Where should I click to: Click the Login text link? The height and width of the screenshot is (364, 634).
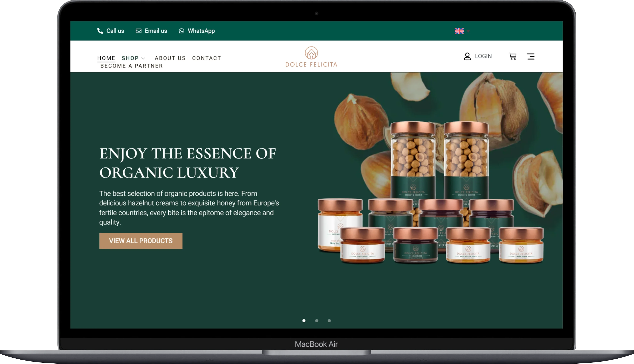pos(483,56)
